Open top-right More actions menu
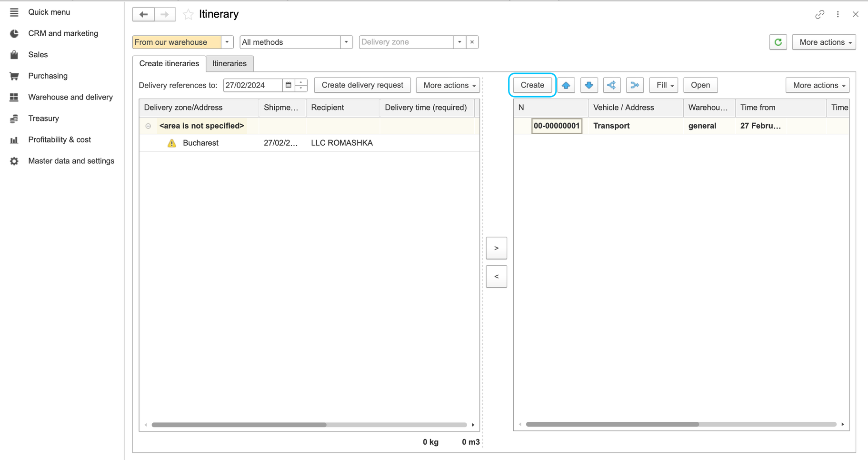 coord(824,42)
